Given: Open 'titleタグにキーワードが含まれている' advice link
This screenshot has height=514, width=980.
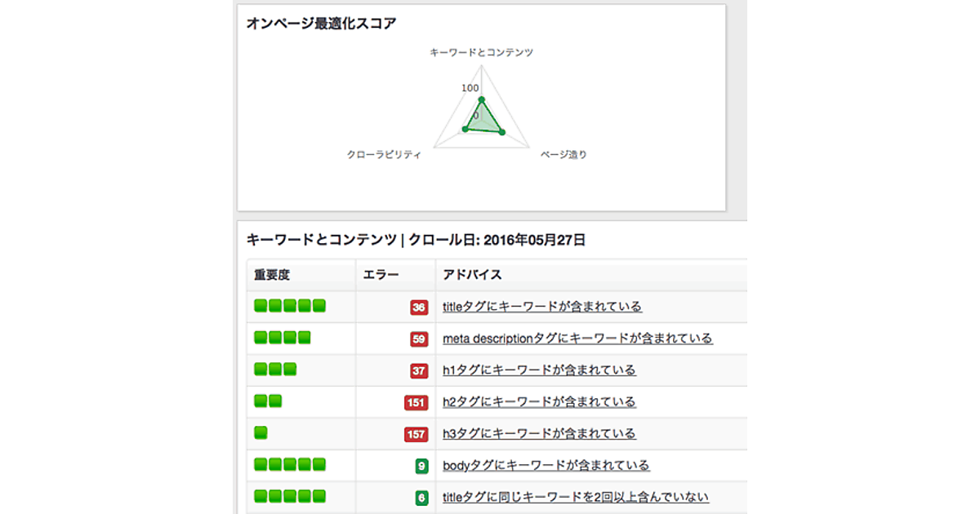Looking at the screenshot, I should [x=541, y=307].
